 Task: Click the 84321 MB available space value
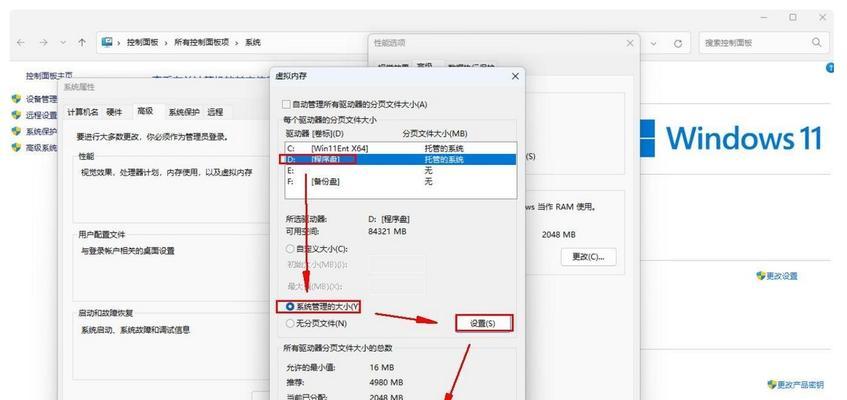pos(387,231)
